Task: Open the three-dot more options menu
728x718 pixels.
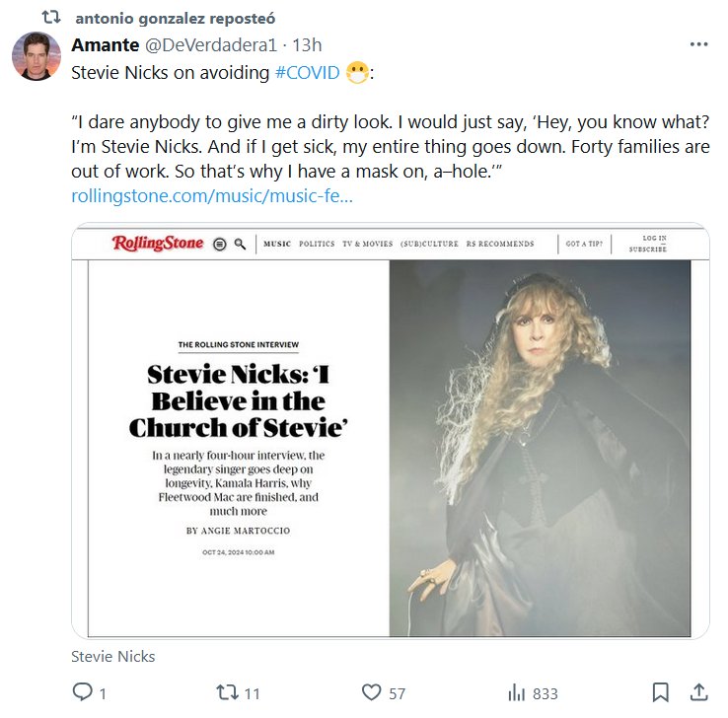Action: 698,45
